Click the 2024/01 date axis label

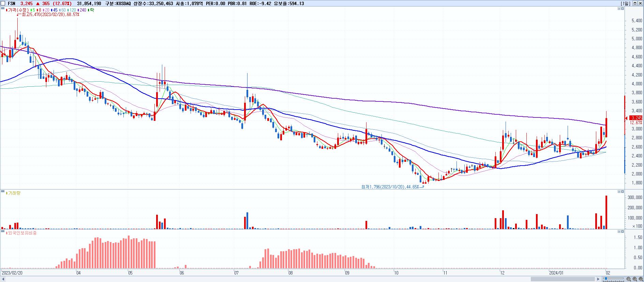click(x=556, y=273)
